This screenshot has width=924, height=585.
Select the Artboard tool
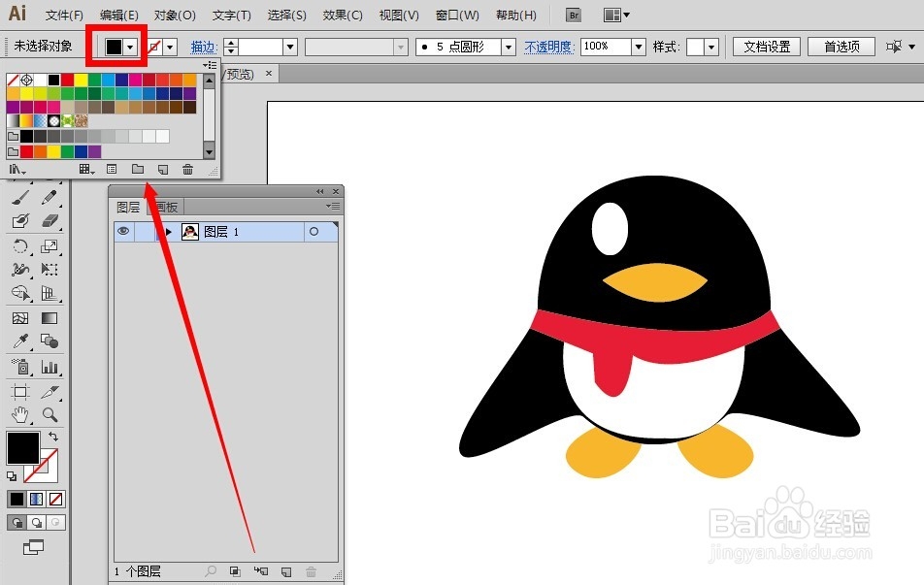(x=20, y=392)
